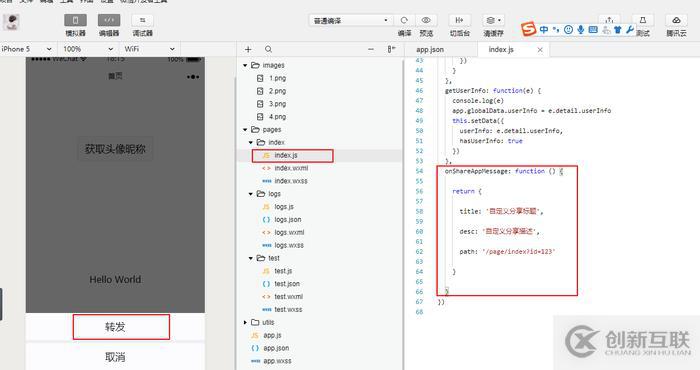The height and width of the screenshot is (370, 700).
Task: Toggle the 模拟器 simulator panel button
Action: [75, 21]
